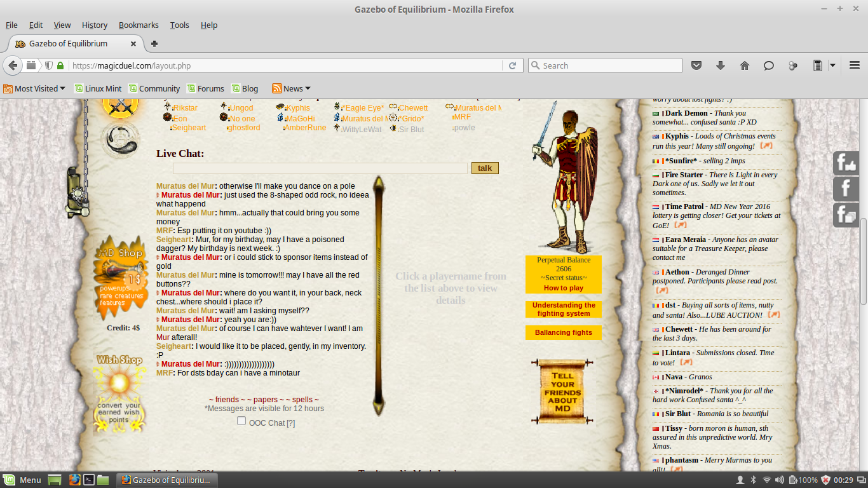Launch Firefox from the taskbar launcher
868x488 pixels.
point(74,480)
